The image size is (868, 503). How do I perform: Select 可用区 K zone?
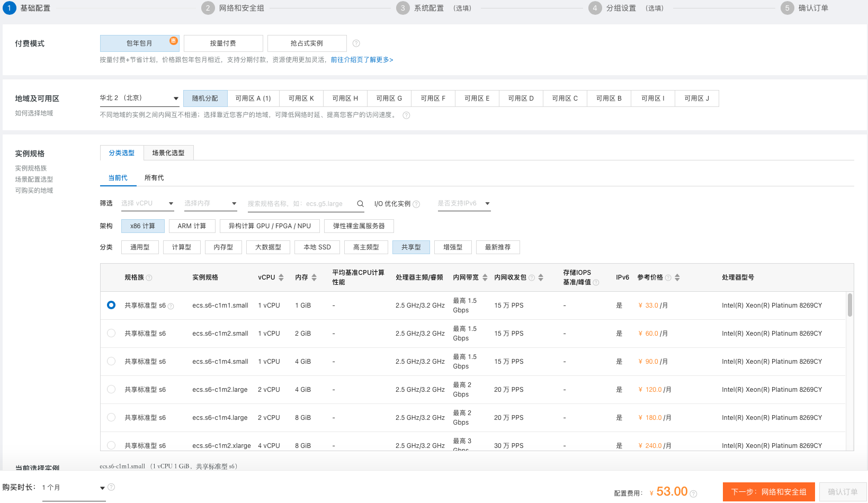pyautogui.click(x=301, y=98)
